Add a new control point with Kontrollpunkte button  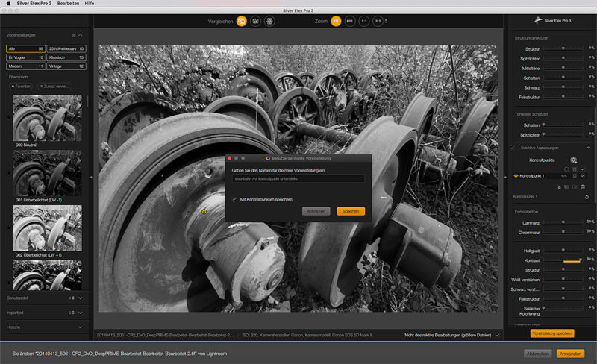pyautogui.click(x=573, y=160)
